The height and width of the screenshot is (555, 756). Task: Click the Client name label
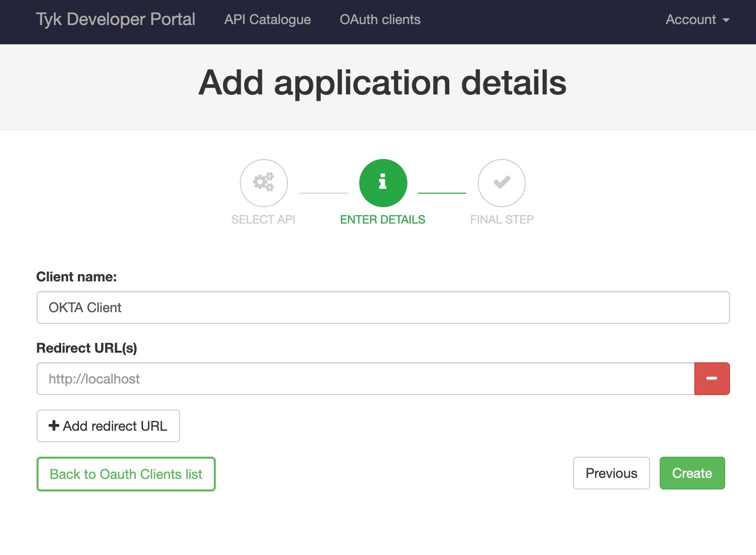point(77,277)
